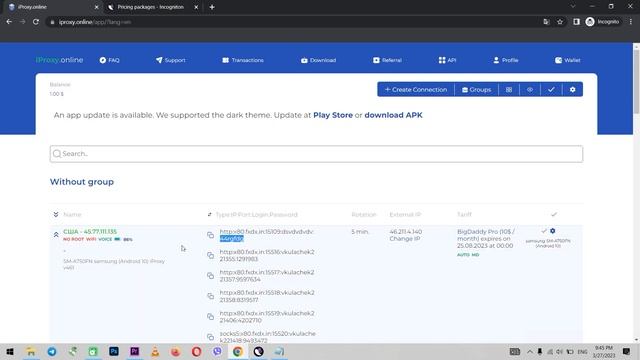Show hidden system tray icons
The image size is (640, 360).
point(530,351)
